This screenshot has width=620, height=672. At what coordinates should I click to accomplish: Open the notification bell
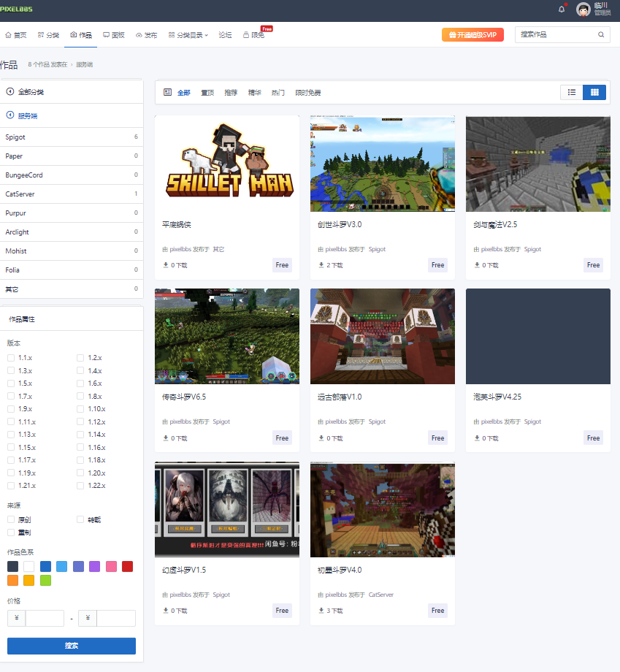[562, 9]
